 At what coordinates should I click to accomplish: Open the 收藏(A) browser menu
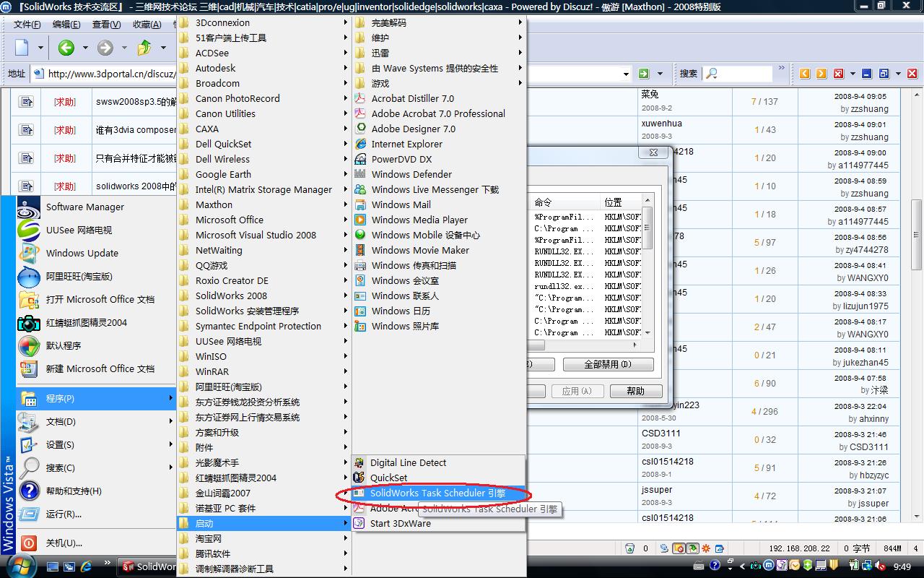[147, 25]
